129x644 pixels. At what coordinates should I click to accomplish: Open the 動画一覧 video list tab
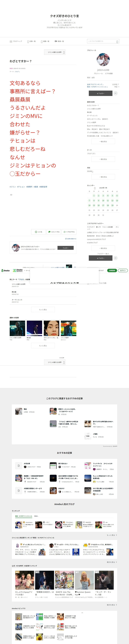(x=59, y=41)
